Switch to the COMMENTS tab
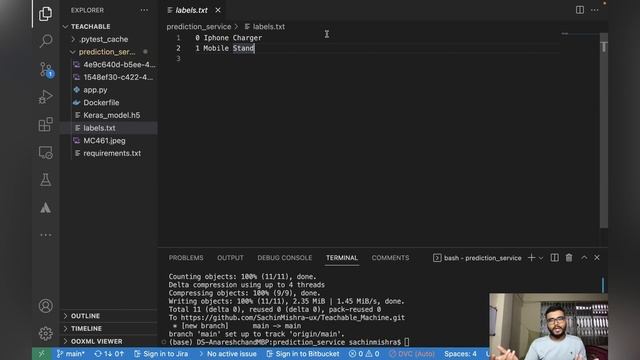 pos(390,258)
